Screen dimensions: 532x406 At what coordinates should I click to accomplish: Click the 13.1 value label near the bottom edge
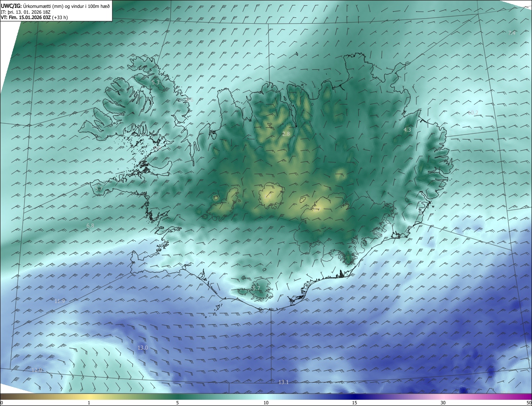point(283,382)
